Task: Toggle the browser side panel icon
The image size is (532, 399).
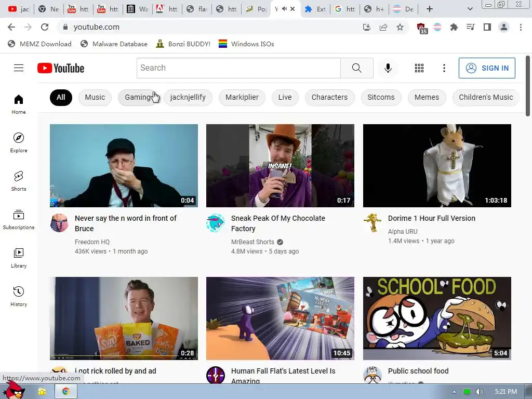Action: pyautogui.click(x=487, y=27)
